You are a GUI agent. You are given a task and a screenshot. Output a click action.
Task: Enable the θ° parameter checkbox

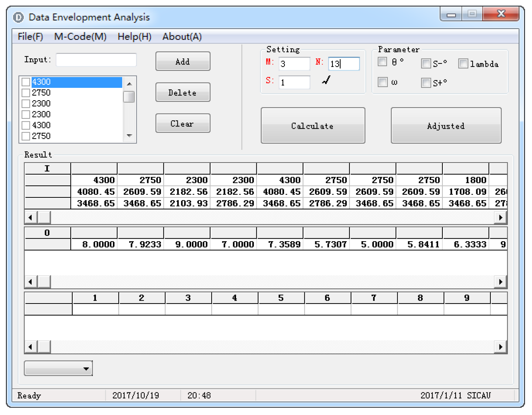click(382, 62)
